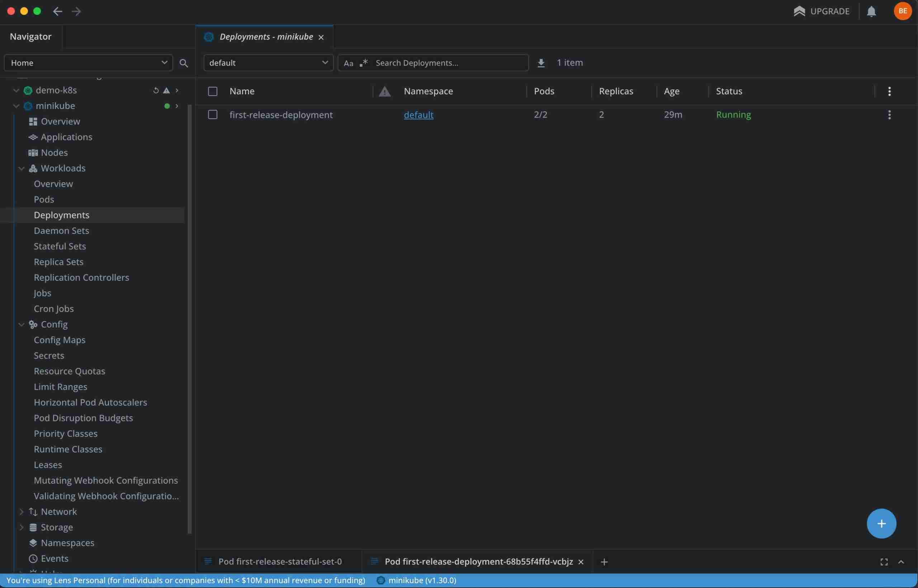Image resolution: width=918 pixels, height=588 pixels.
Task: Select Daemon Sets in the sidebar
Action: click(x=61, y=230)
